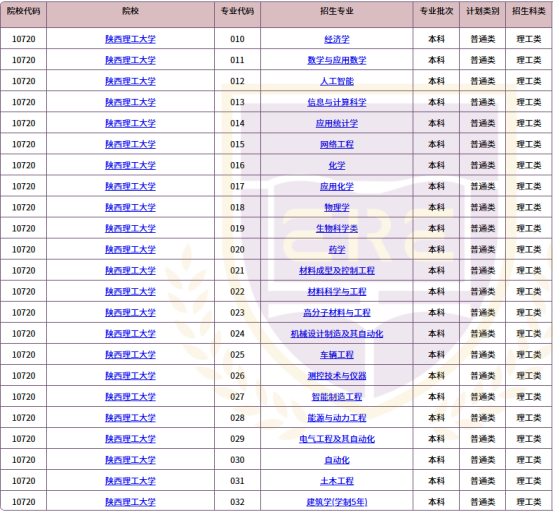
Task: Open the 应用统计学 major link
Action: pos(337,123)
